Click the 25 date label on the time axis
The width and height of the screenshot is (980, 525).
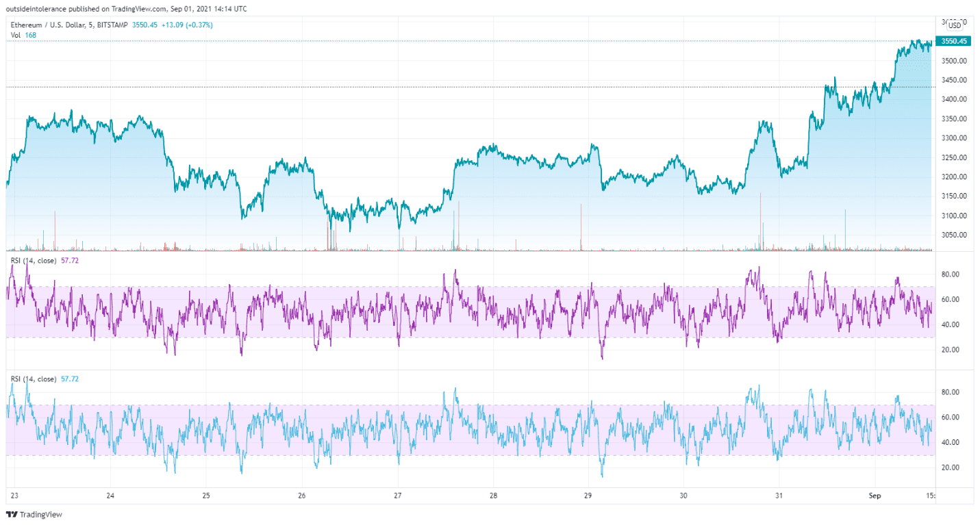tap(206, 495)
